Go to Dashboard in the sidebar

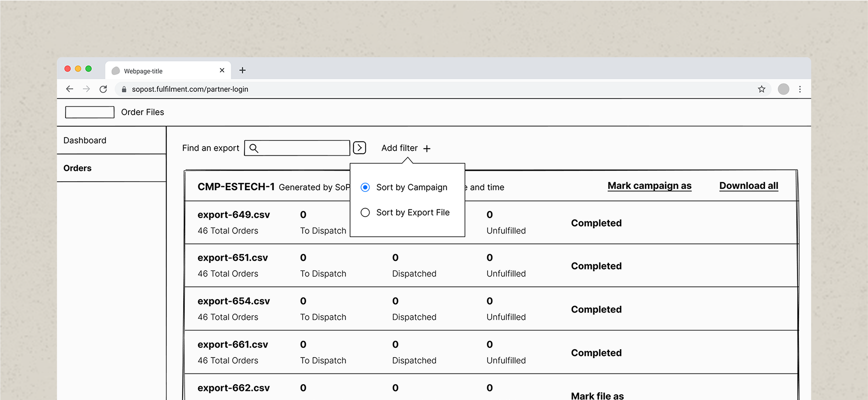(x=85, y=140)
